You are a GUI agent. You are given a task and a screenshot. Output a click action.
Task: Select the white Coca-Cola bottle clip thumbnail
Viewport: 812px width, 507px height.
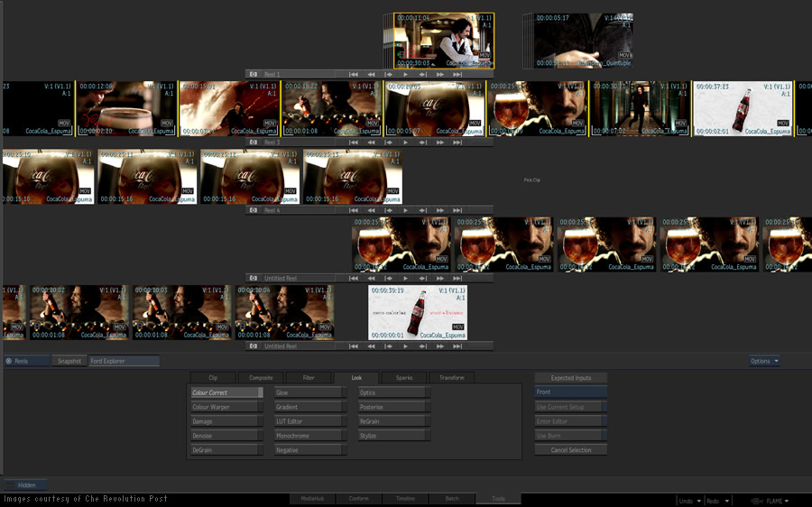pyautogui.click(x=743, y=108)
